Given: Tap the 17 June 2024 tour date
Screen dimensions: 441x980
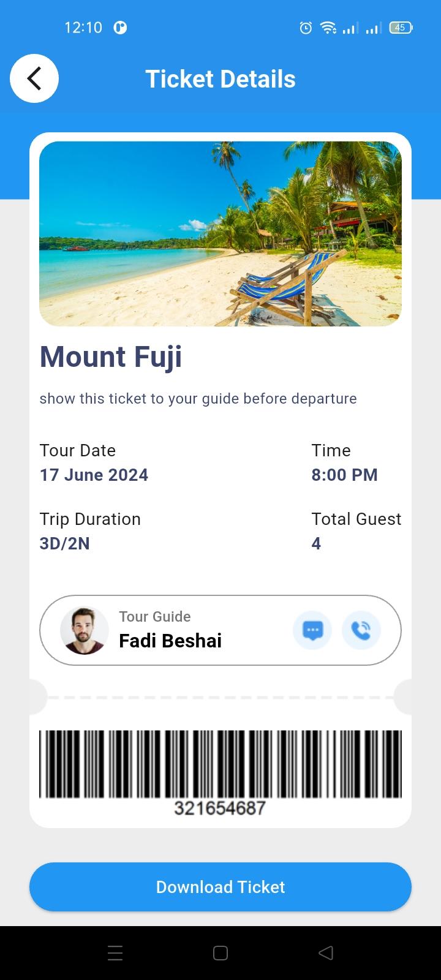Looking at the screenshot, I should pyautogui.click(x=94, y=475).
